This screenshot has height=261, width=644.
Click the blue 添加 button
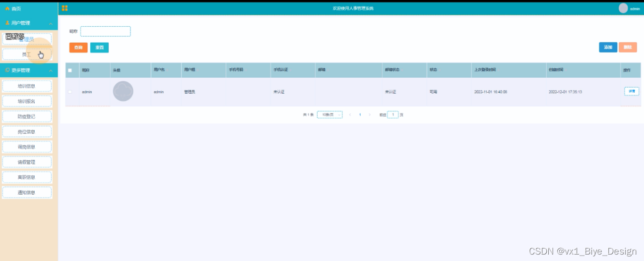[608, 47]
